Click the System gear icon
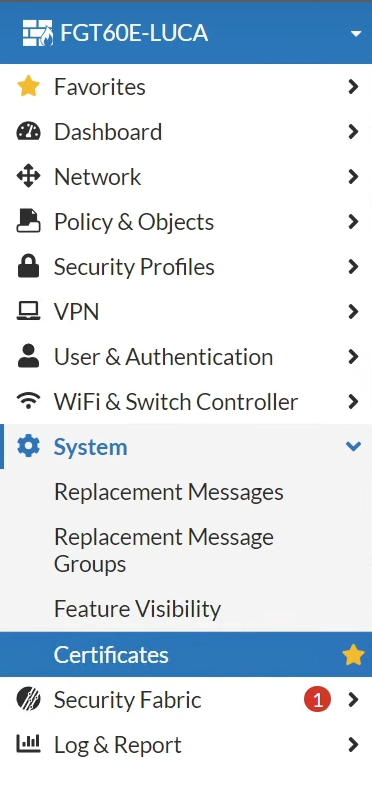Screen dimensions: 372x792 coord(28,447)
